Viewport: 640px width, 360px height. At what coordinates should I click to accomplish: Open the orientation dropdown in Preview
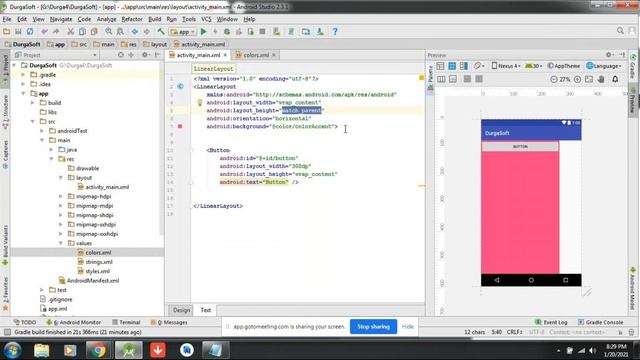(479, 66)
